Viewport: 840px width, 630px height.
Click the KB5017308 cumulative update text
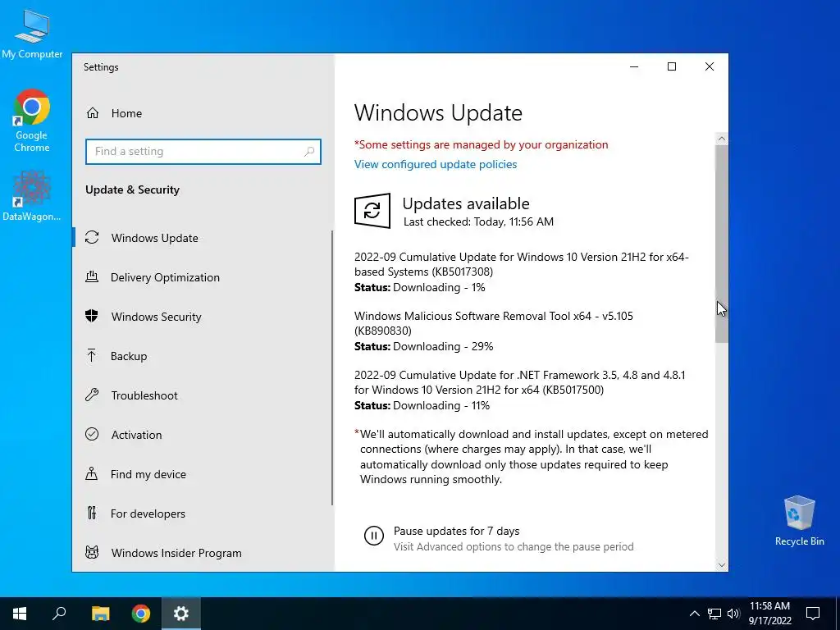pyautogui.click(x=522, y=264)
